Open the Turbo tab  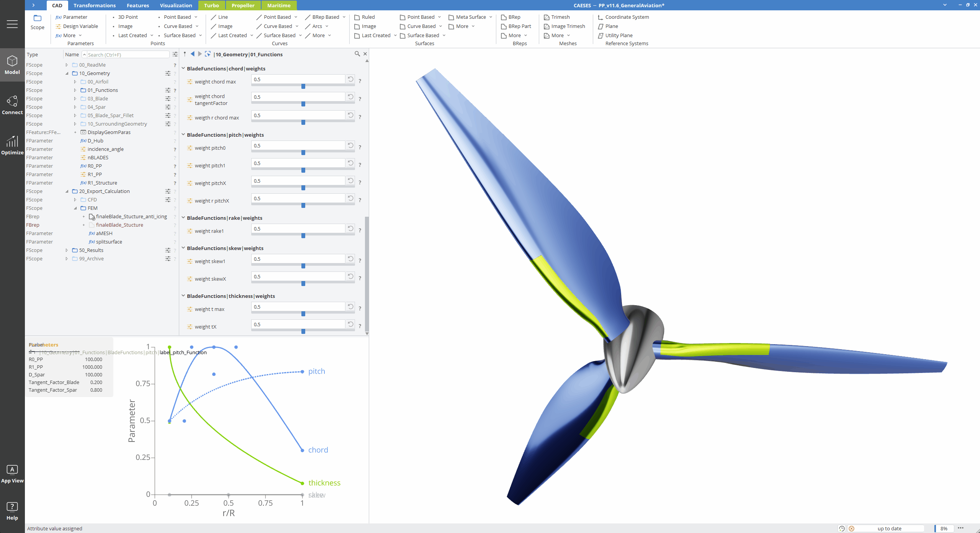[x=211, y=5]
